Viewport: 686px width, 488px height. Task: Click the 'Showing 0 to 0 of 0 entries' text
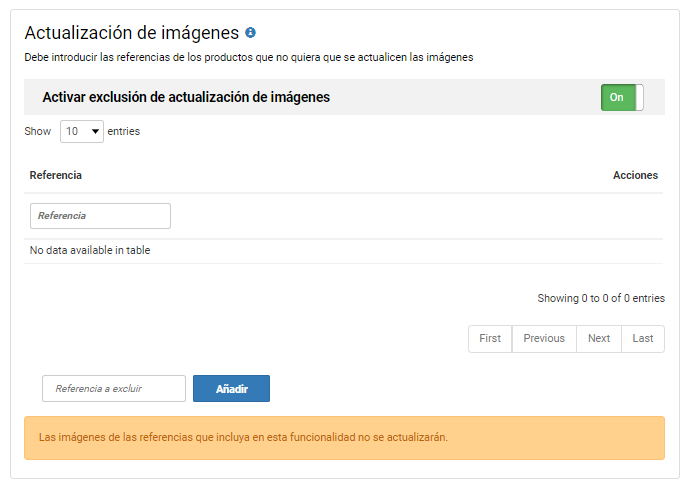600,298
